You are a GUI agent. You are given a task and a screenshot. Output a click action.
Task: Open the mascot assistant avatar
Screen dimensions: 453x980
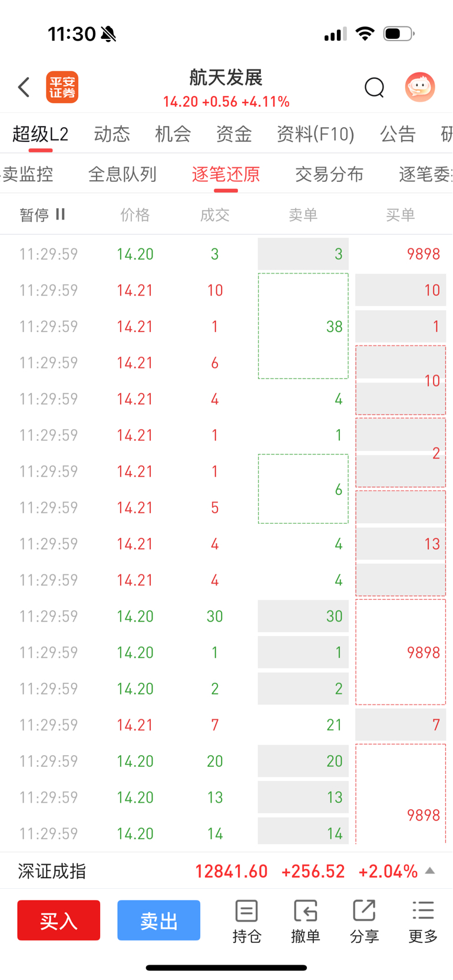420,87
